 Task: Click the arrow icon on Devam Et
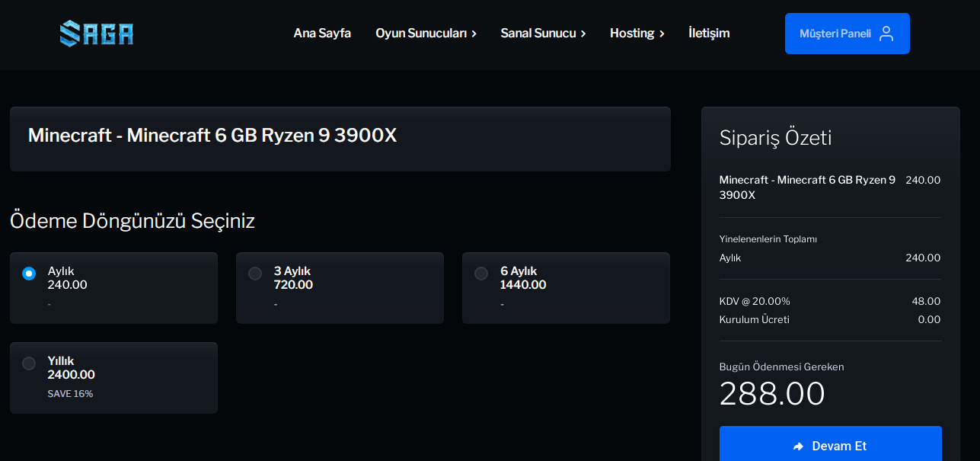[x=798, y=447]
